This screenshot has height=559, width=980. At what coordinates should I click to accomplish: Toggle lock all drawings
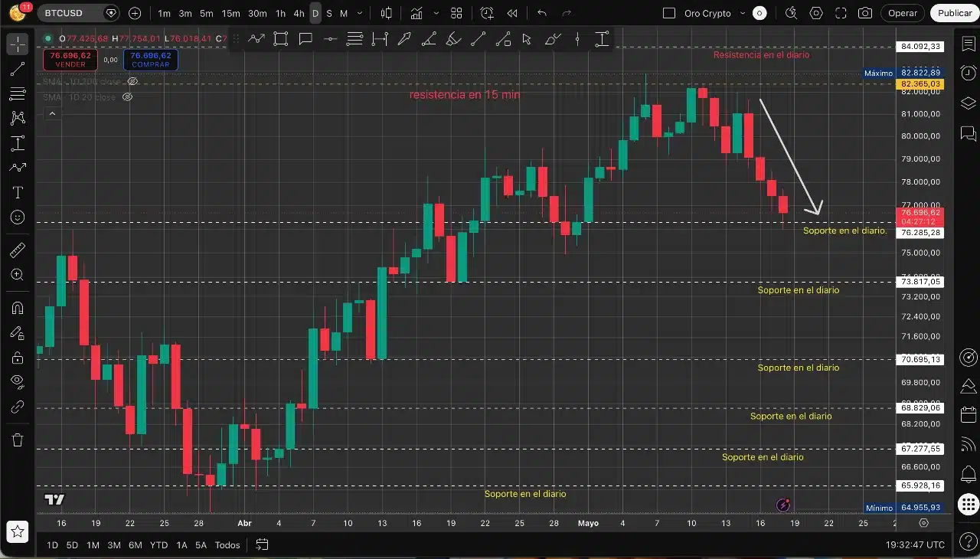click(x=18, y=358)
